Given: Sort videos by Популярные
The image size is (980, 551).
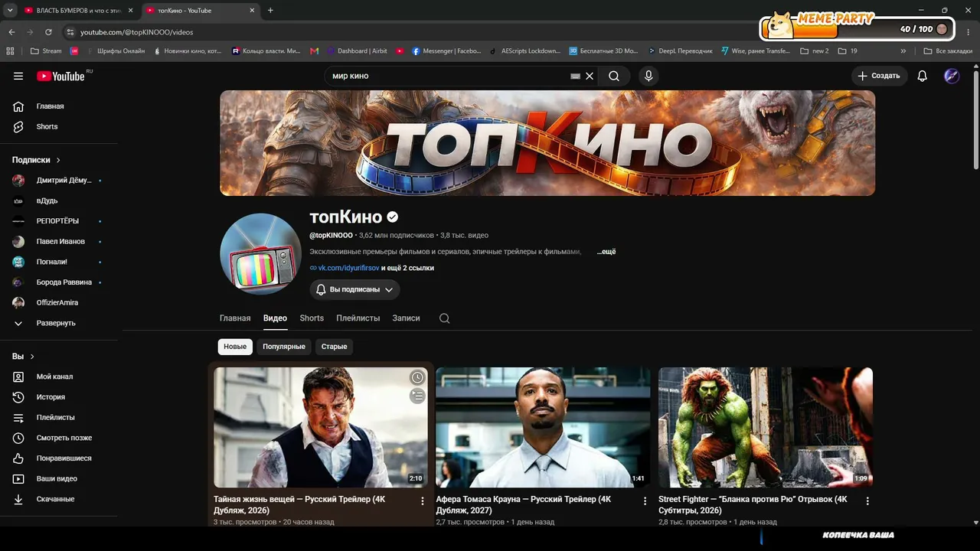Looking at the screenshot, I should tap(284, 347).
